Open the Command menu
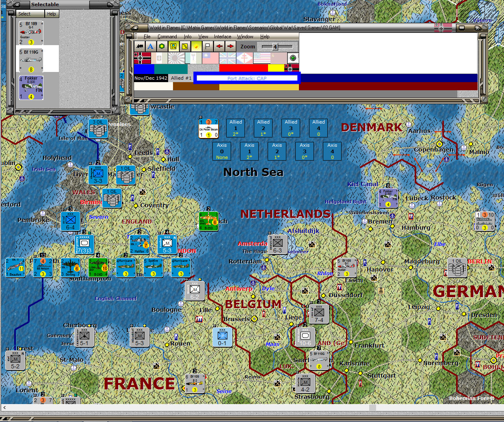The height and width of the screenshot is (422, 504). point(167,37)
